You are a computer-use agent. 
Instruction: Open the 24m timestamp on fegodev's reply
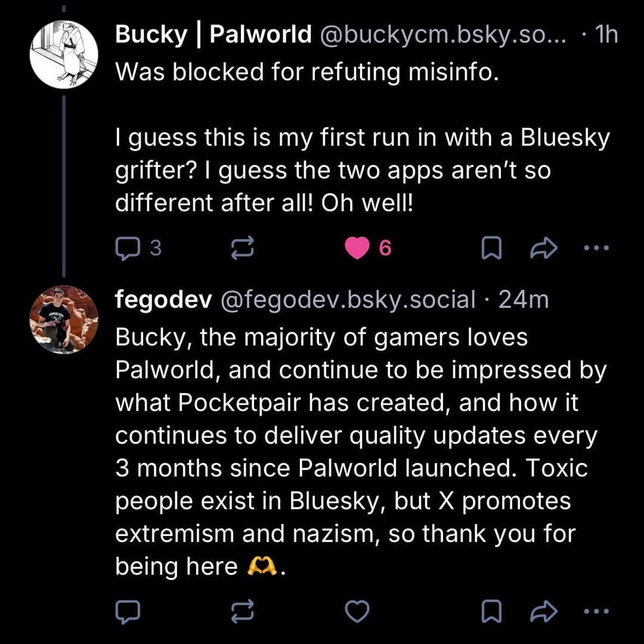(x=524, y=300)
